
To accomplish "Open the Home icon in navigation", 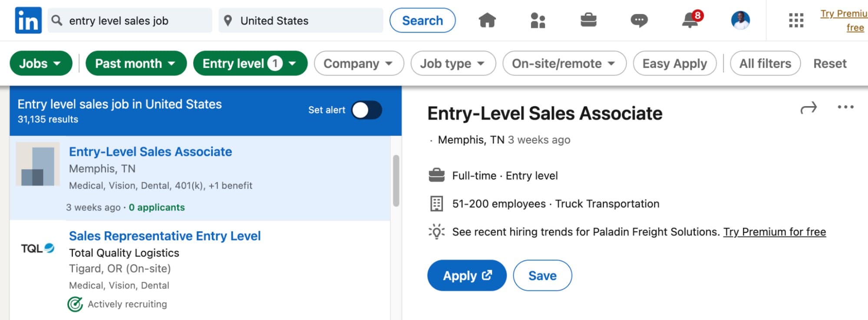I will pyautogui.click(x=487, y=20).
